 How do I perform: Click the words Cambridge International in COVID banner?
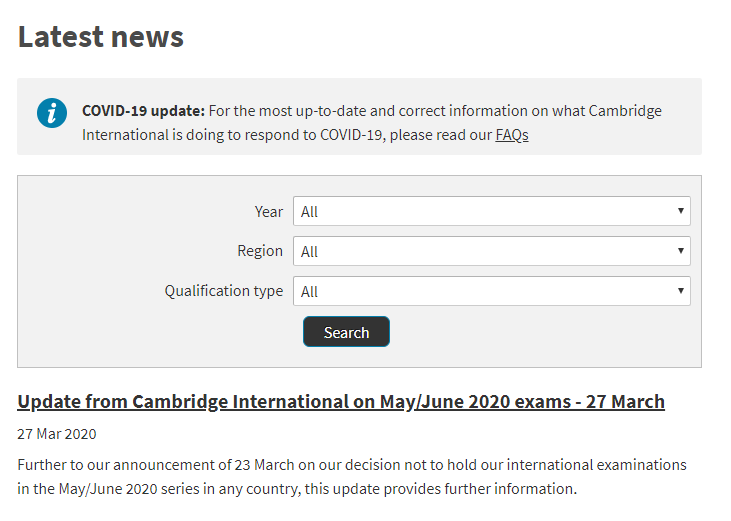(624, 111)
